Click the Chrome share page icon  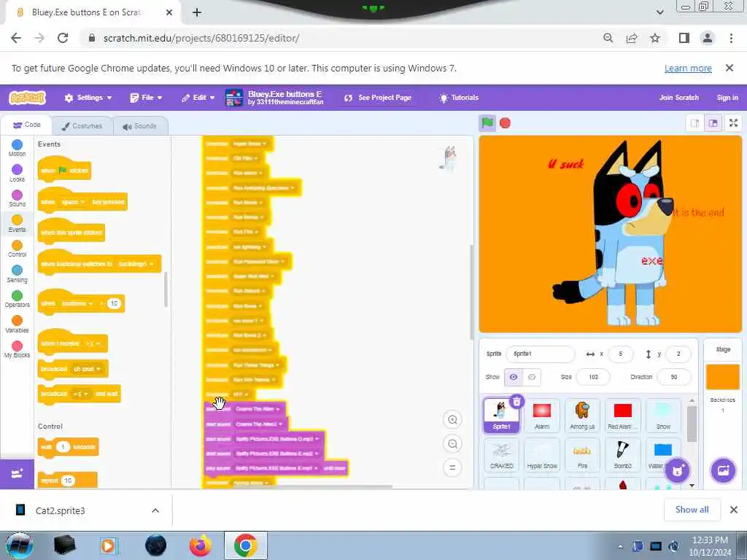click(x=632, y=38)
